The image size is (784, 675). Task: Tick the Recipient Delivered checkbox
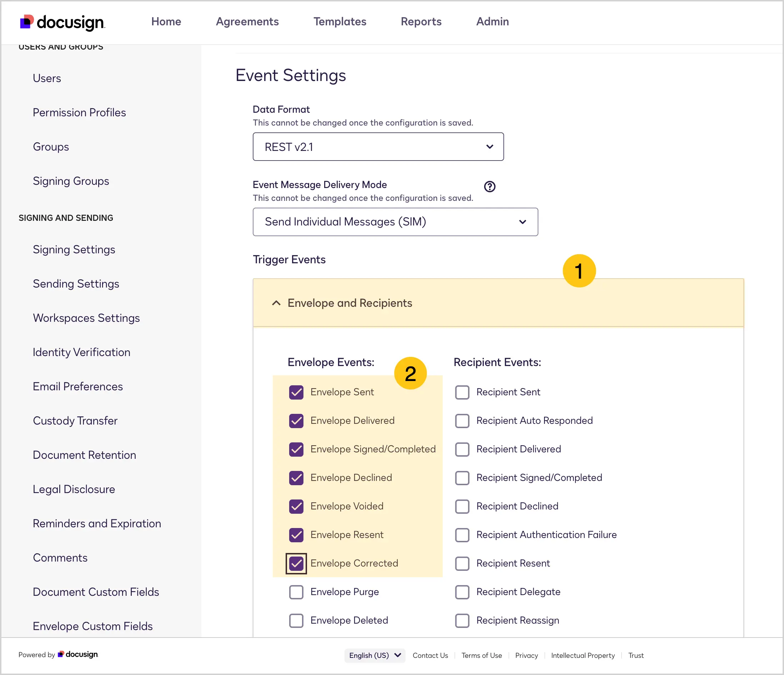coord(462,449)
